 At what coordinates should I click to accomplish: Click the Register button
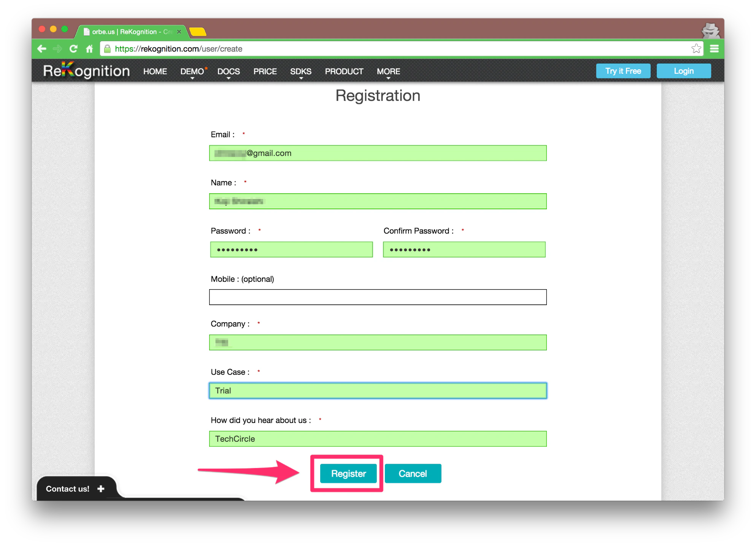pos(348,473)
